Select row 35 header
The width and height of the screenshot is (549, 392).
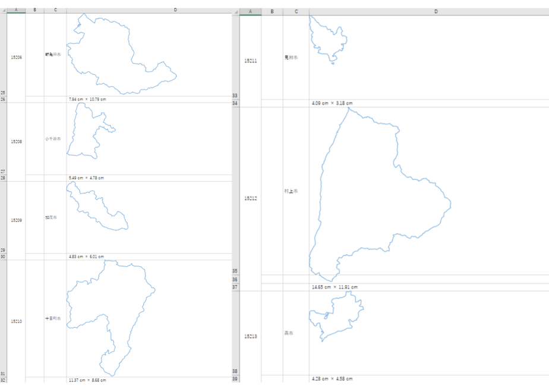pyautogui.click(x=236, y=191)
